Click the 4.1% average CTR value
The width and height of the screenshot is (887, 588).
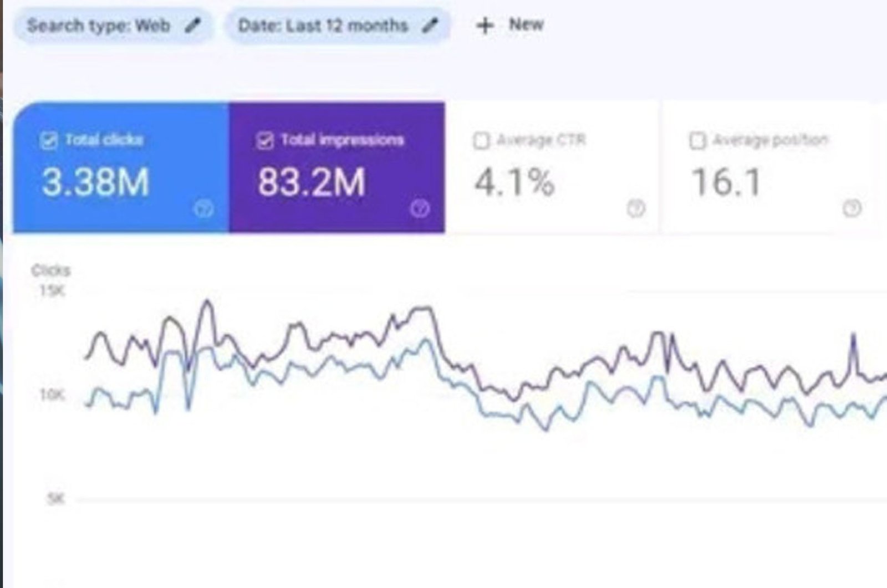[x=514, y=182]
